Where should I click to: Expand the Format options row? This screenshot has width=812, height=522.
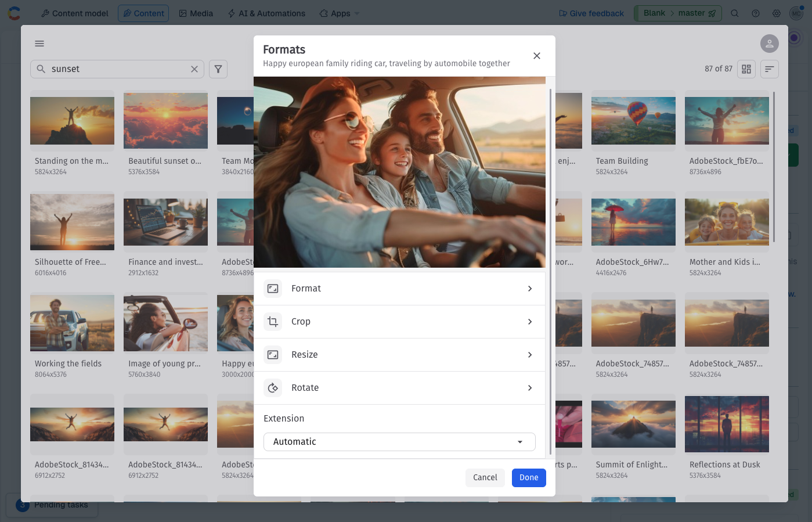(399, 289)
